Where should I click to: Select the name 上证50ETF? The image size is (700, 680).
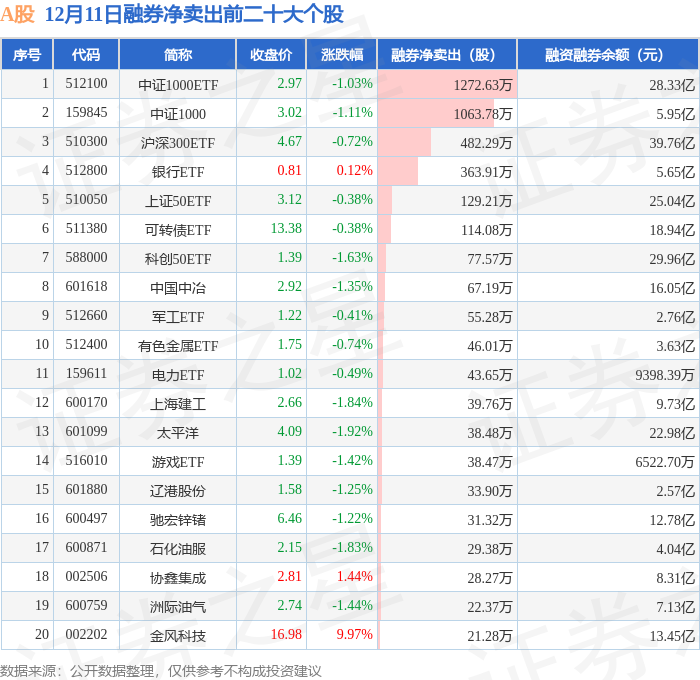click(178, 201)
